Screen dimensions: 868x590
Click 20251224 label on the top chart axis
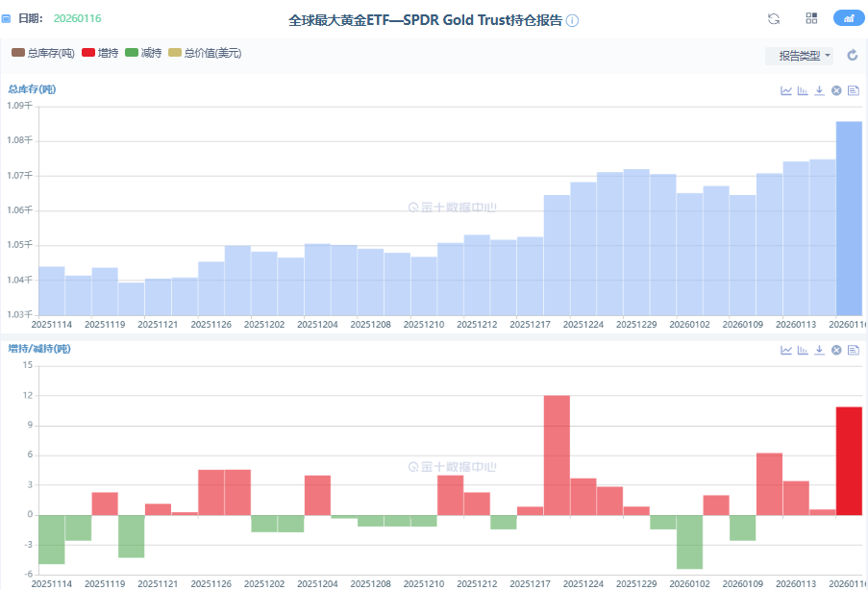pyautogui.click(x=583, y=325)
